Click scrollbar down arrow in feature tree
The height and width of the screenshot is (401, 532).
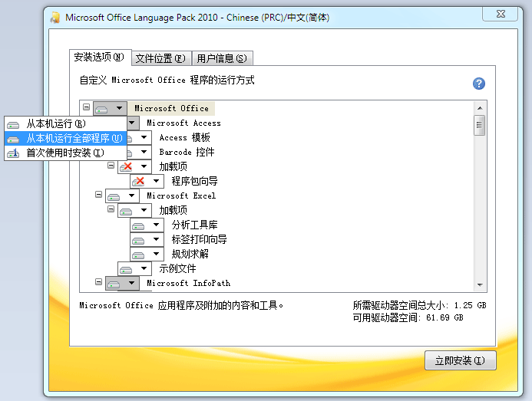point(480,284)
